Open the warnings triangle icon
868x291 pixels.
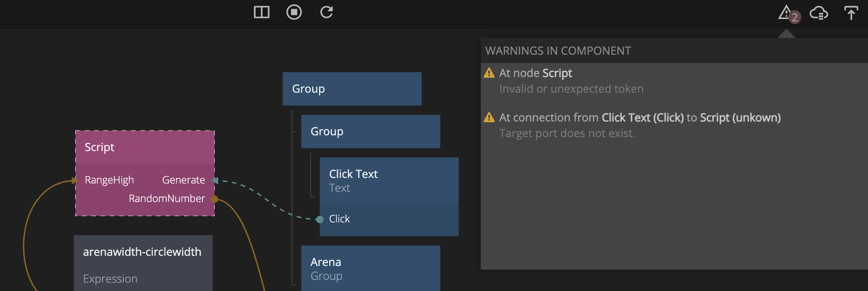[x=786, y=13]
